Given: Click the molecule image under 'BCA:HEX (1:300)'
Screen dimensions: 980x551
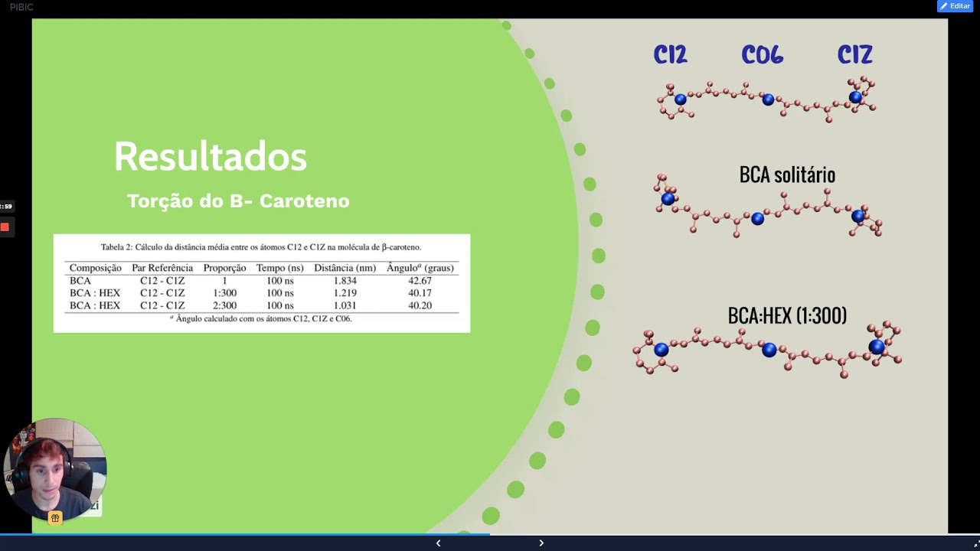Looking at the screenshot, I should pyautogui.click(x=767, y=350).
